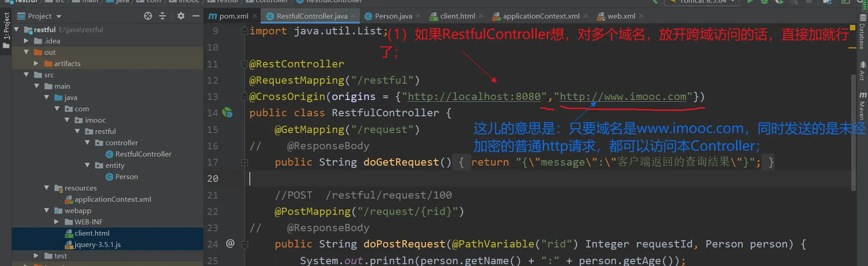
Task: Click the @RestController annotation text
Action: (296, 64)
